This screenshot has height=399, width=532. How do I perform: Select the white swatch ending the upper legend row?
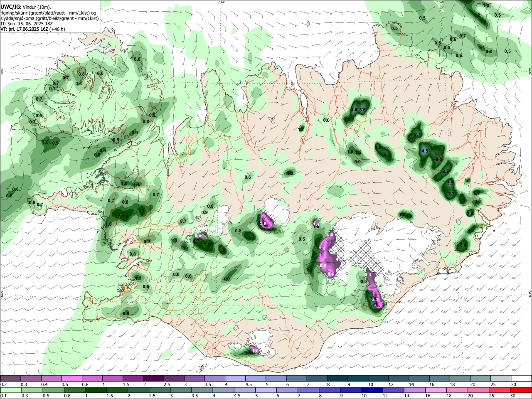pyautogui.click(x=521, y=379)
